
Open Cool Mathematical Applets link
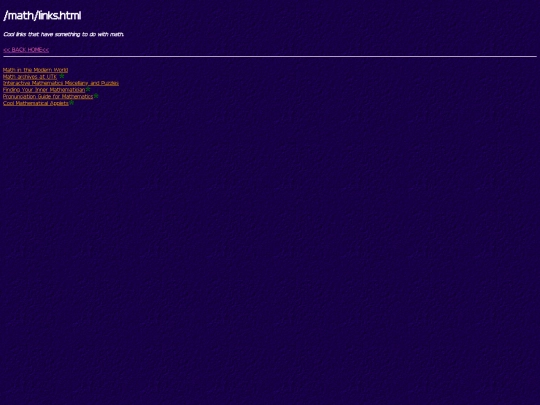36,103
